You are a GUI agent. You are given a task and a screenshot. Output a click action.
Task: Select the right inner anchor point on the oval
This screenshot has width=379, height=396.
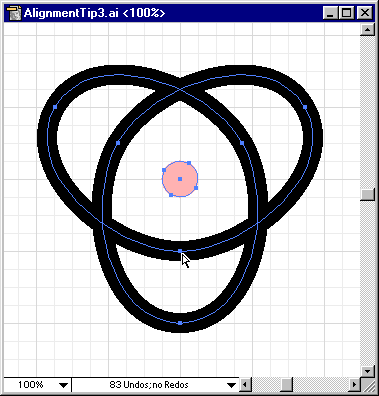(242, 143)
